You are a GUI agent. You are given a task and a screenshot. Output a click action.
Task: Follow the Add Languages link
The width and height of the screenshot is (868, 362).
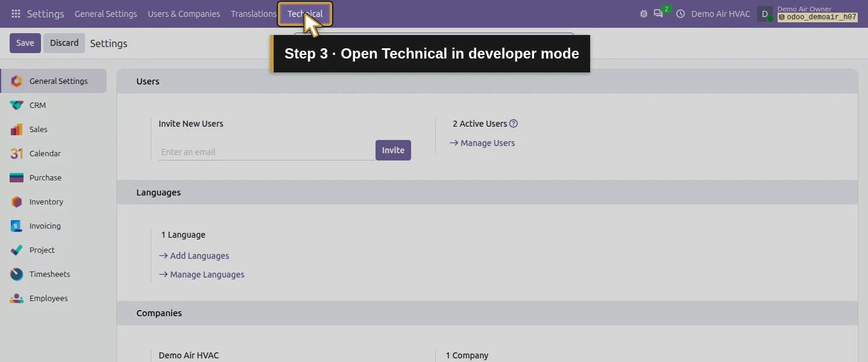(194, 256)
